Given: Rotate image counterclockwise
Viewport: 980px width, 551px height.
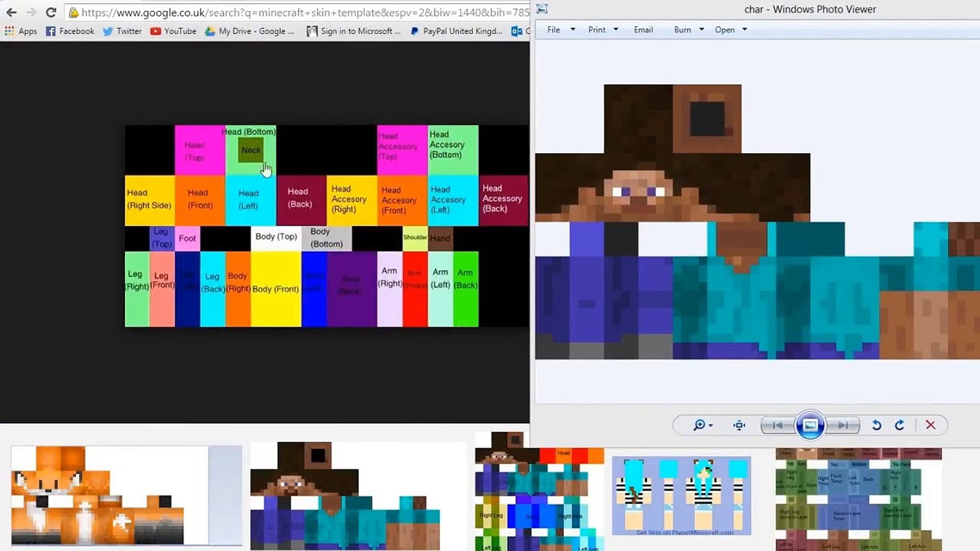Looking at the screenshot, I should pyautogui.click(x=876, y=425).
